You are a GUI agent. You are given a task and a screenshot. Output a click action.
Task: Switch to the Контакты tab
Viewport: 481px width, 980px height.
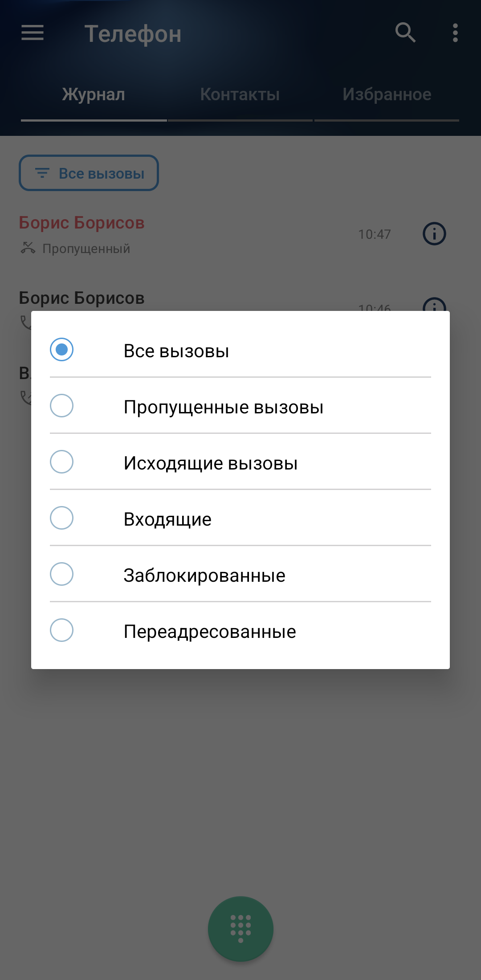point(240,94)
